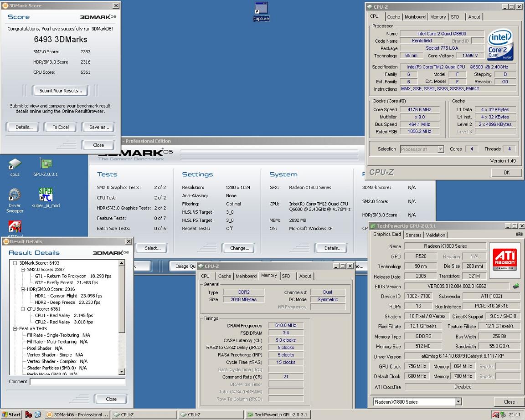The image size is (525, 420).
Task: Open the Mainboard tab in top CPU-Z window
Action: point(415,17)
